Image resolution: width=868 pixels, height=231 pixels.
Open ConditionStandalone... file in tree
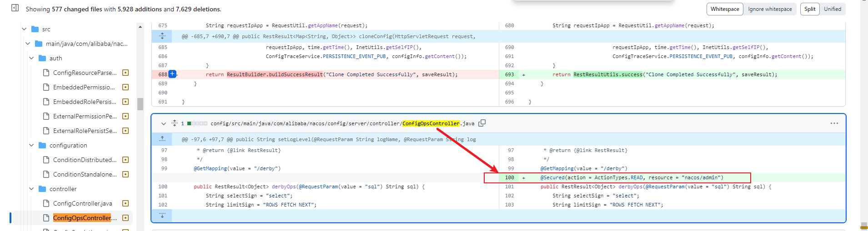pos(85,174)
